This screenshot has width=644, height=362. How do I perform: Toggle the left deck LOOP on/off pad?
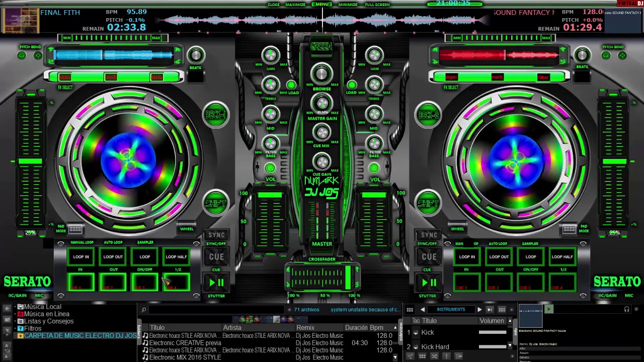144,257
